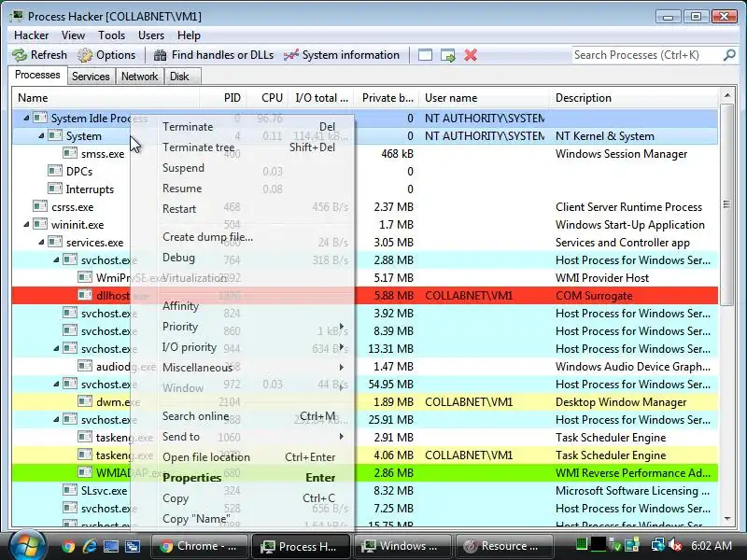
Task: Open the Users menu
Action: pos(151,35)
